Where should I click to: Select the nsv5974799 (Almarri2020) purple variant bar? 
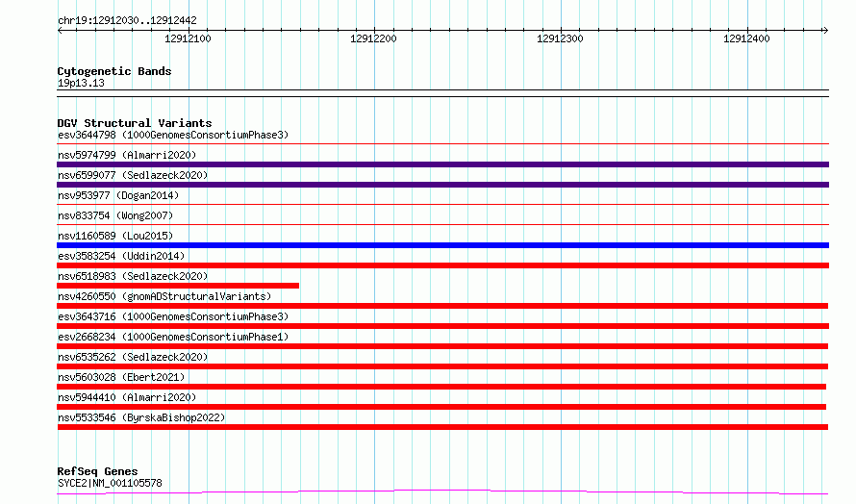coord(442,164)
